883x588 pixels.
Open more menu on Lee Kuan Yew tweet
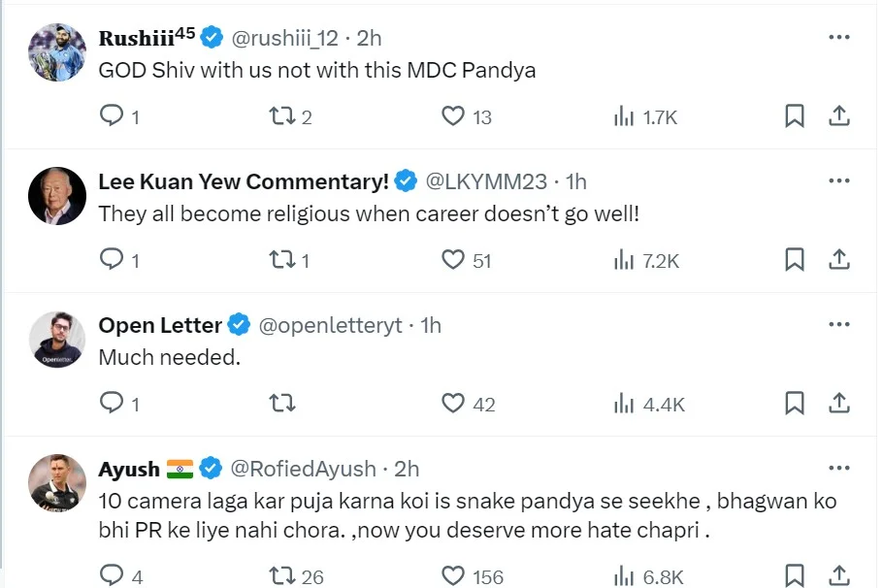click(839, 181)
